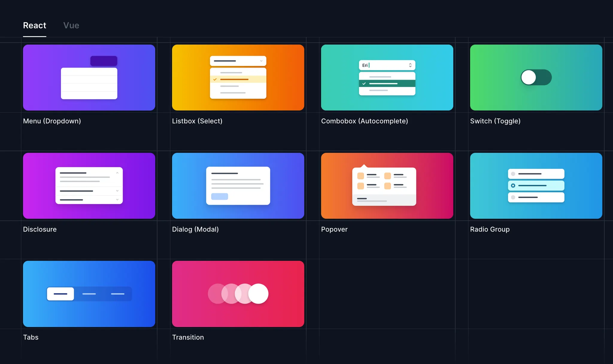Open the Menu (Dropdown) illustration card
This screenshot has width=613, height=364.
[89, 77]
